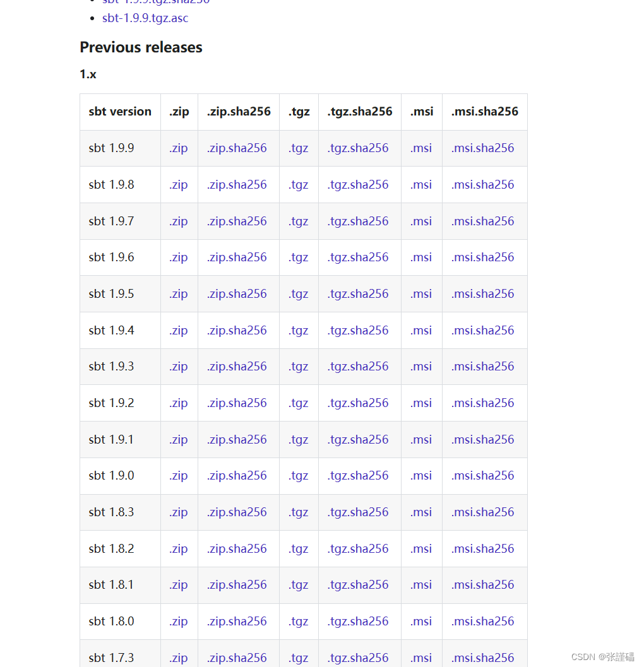
Task: Download .tgz for sbt 1.9.6
Action: pyautogui.click(x=299, y=257)
